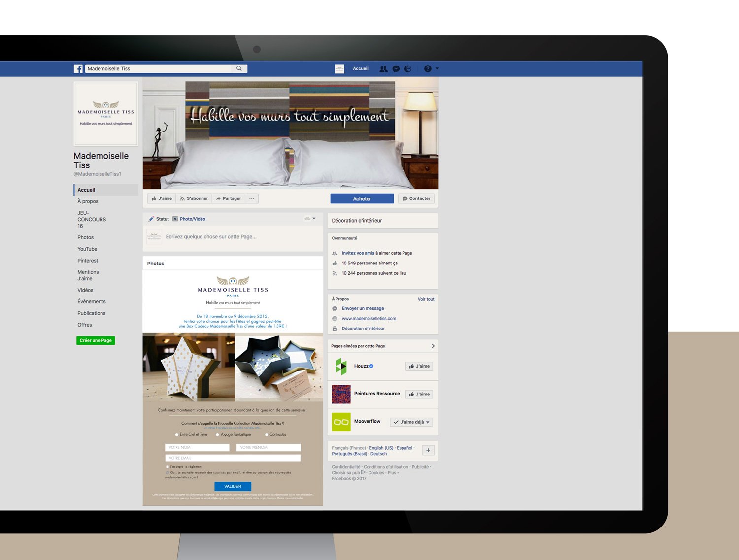Click the Partager button
The height and width of the screenshot is (560, 739).
pyautogui.click(x=229, y=198)
